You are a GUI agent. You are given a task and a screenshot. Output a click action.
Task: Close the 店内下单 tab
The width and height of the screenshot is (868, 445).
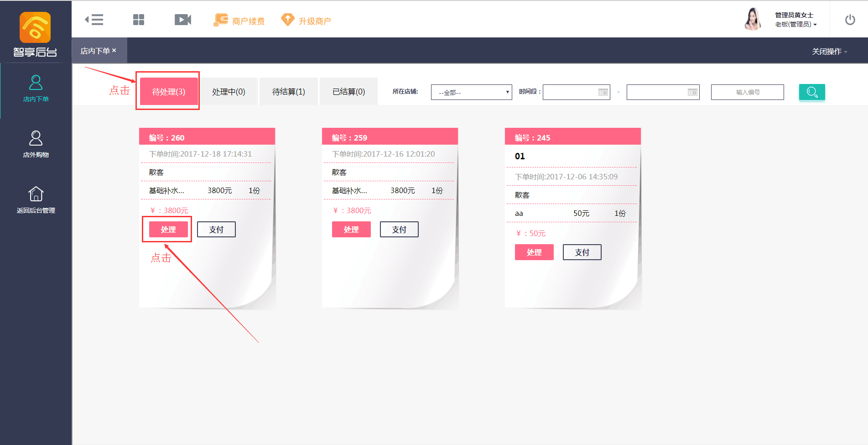pos(114,50)
